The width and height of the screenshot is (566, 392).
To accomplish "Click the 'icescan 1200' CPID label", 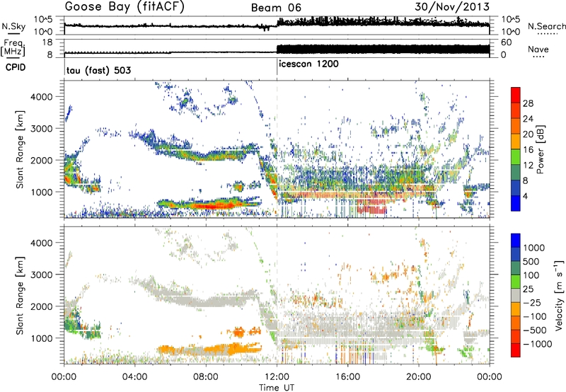I will [308, 64].
